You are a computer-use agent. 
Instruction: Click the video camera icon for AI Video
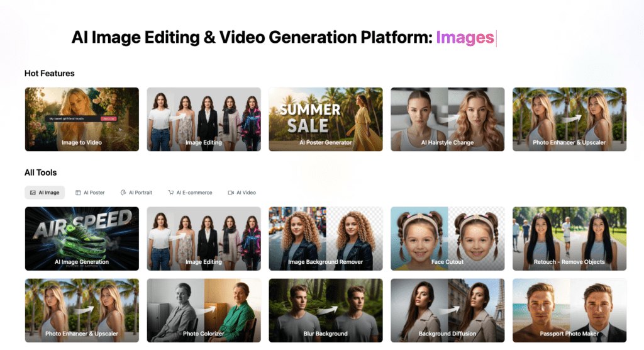click(231, 193)
